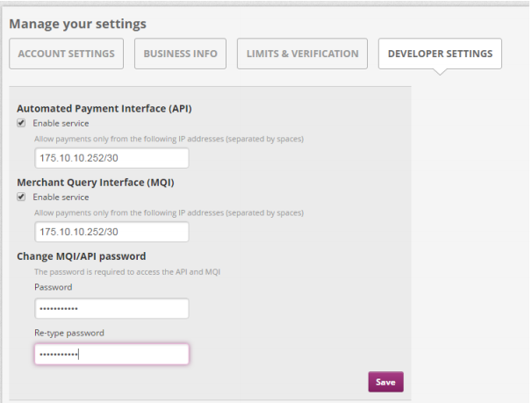Click the Password field label
532x403 pixels.
coord(54,287)
